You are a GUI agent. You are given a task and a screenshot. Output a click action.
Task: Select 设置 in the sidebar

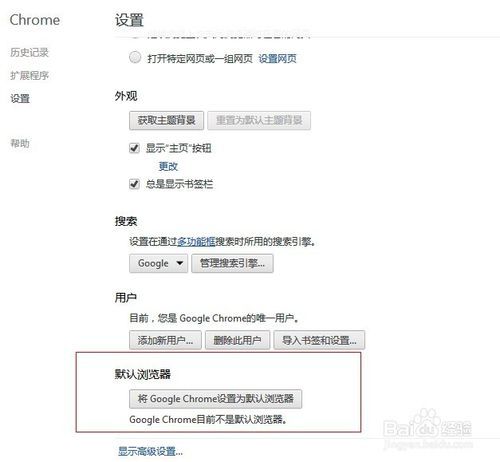click(20, 98)
